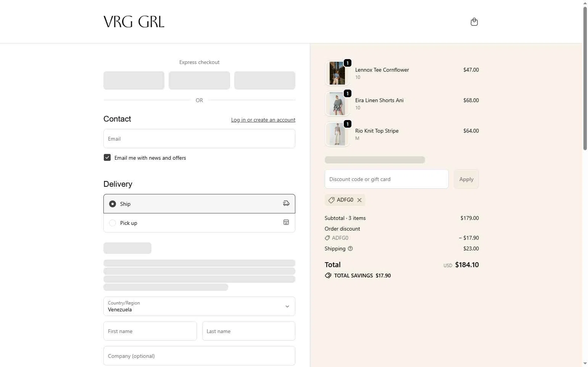Viewport: 588px width, 367px height.
Task: Click the Last name field
Action: click(249, 331)
